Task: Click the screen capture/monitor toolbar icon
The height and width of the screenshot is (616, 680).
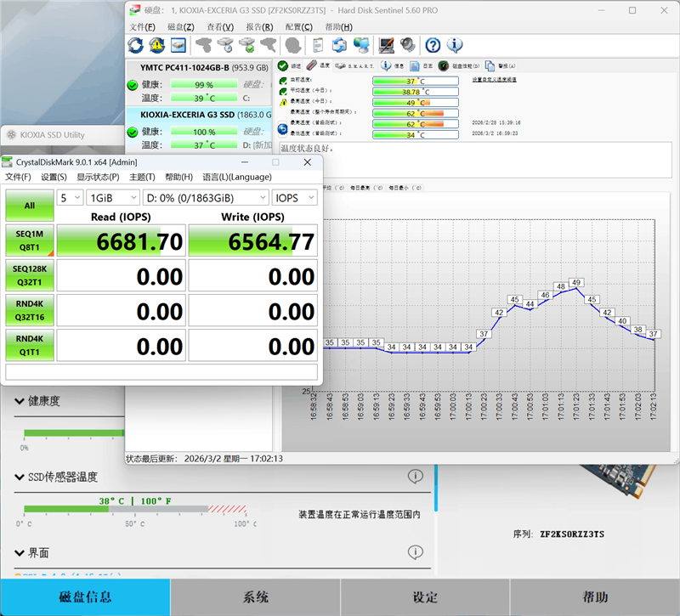Action: [x=385, y=46]
